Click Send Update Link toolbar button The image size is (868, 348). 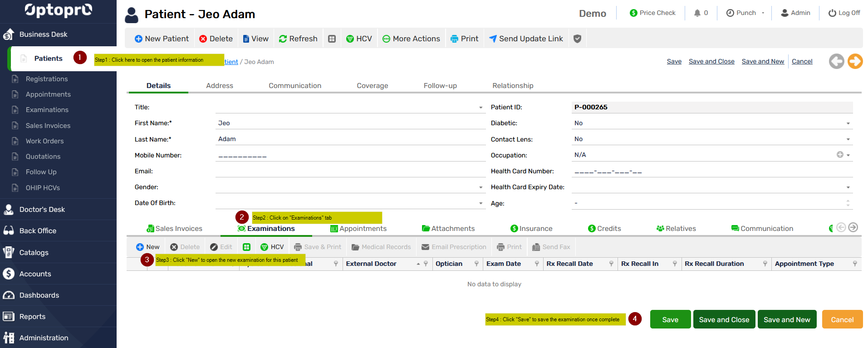(526, 39)
